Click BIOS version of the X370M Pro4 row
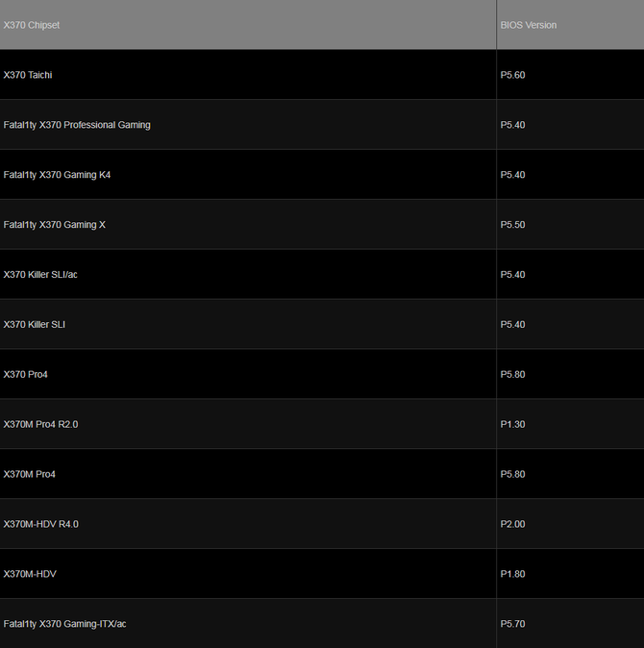This screenshot has height=648, width=644. 512,474
